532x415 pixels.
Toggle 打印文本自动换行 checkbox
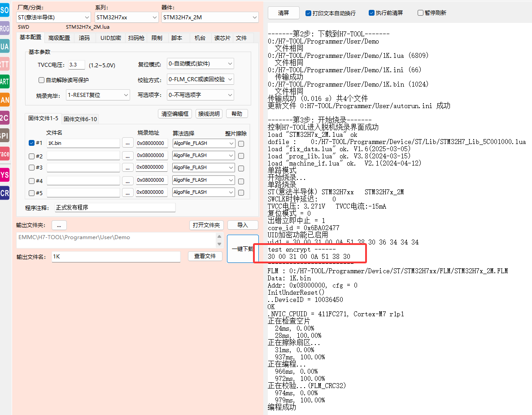308,13
